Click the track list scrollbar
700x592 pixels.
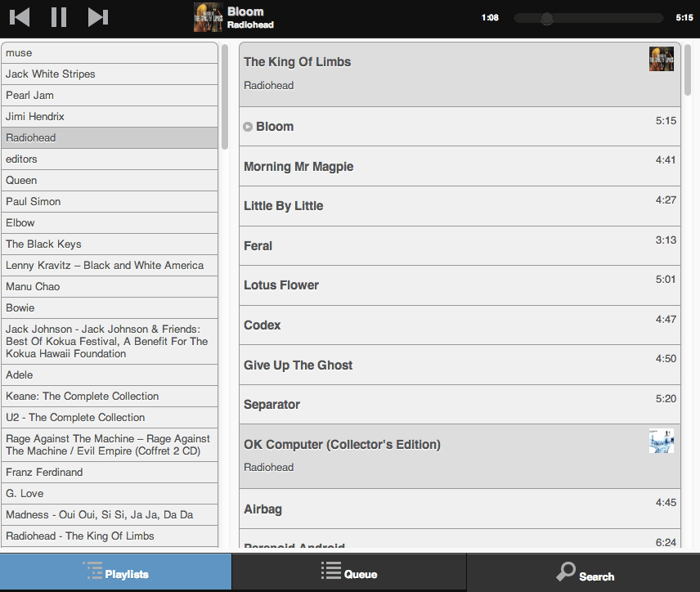click(689, 71)
